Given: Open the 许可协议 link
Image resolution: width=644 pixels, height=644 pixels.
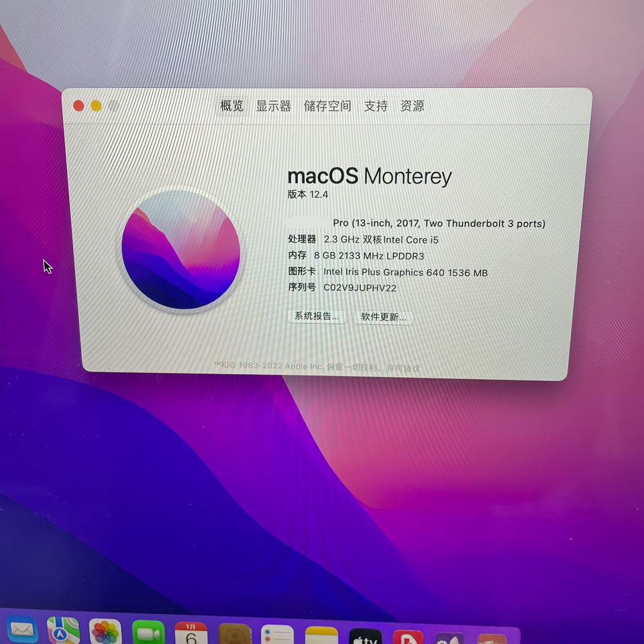Looking at the screenshot, I should pyautogui.click(x=404, y=368).
